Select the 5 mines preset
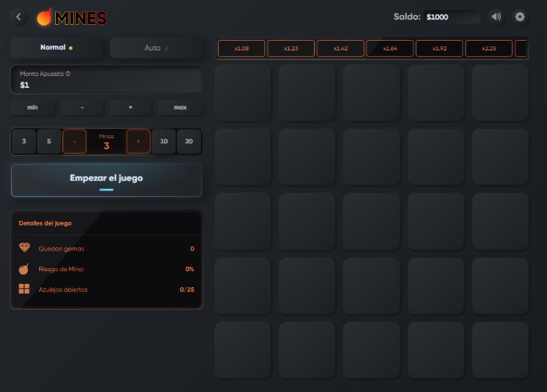 (49, 142)
